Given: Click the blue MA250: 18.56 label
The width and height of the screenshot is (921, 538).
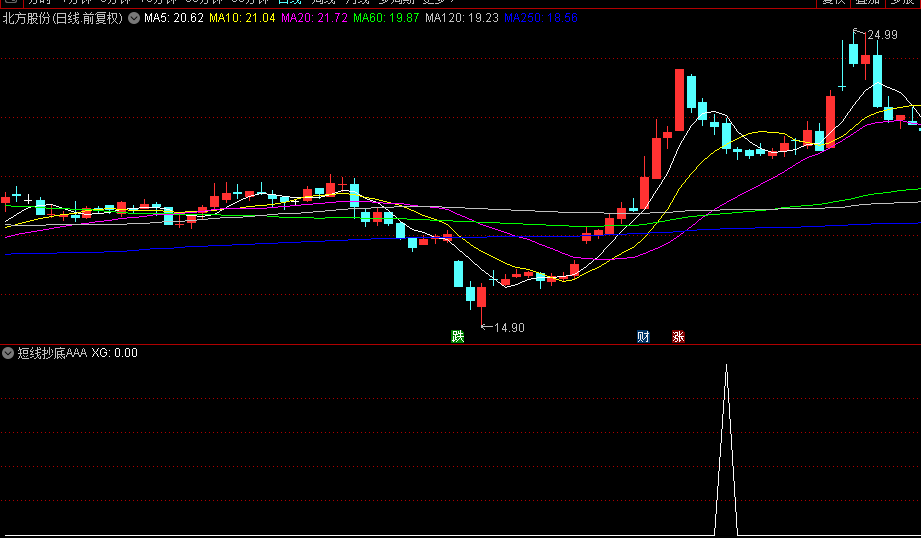Looking at the screenshot, I should pyautogui.click(x=541, y=18).
